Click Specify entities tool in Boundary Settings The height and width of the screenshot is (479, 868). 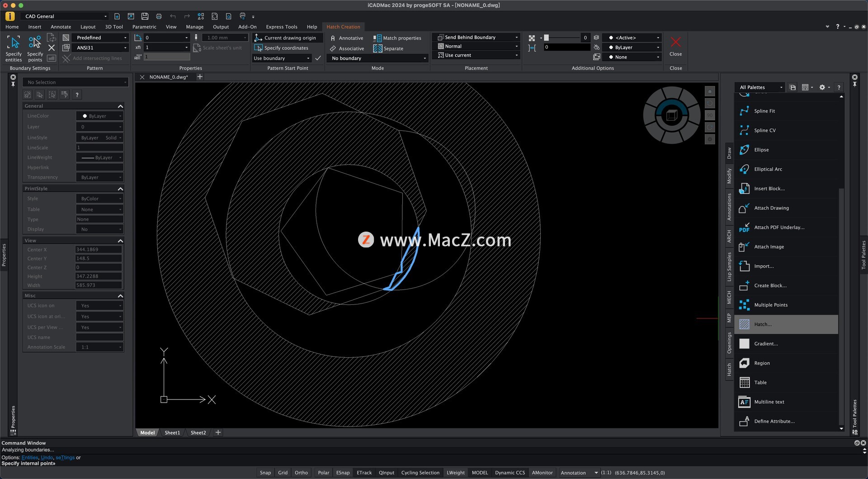pos(14,48)
